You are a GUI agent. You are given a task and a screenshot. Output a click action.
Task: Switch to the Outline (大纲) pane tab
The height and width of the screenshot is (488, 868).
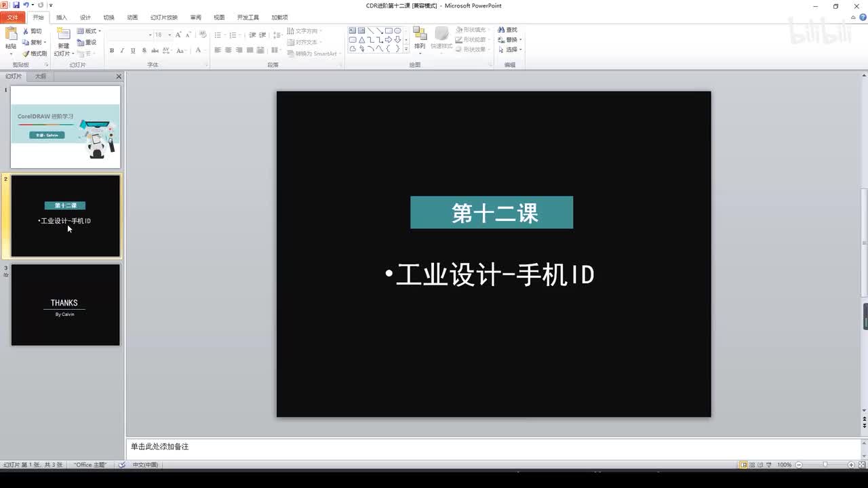[41, 77]
